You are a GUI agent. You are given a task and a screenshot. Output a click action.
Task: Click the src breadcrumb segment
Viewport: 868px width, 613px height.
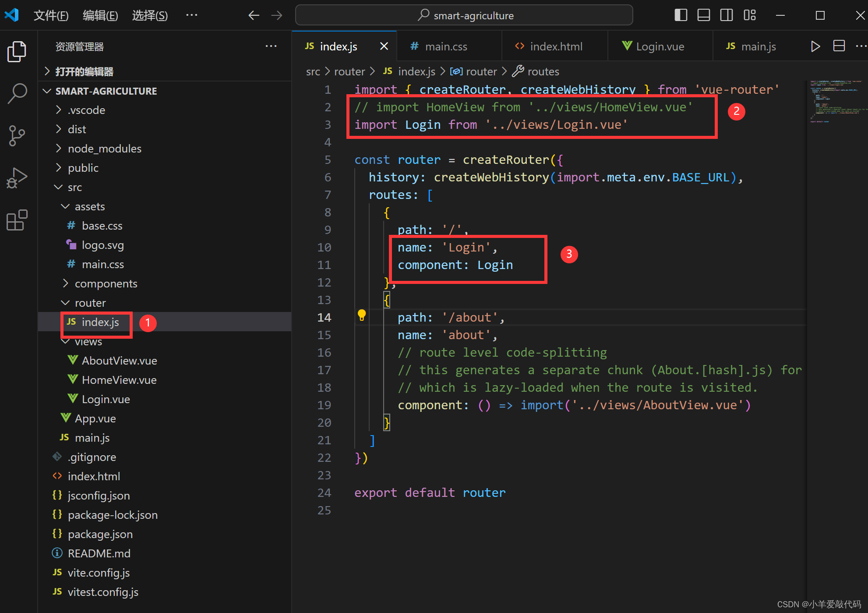313,71
